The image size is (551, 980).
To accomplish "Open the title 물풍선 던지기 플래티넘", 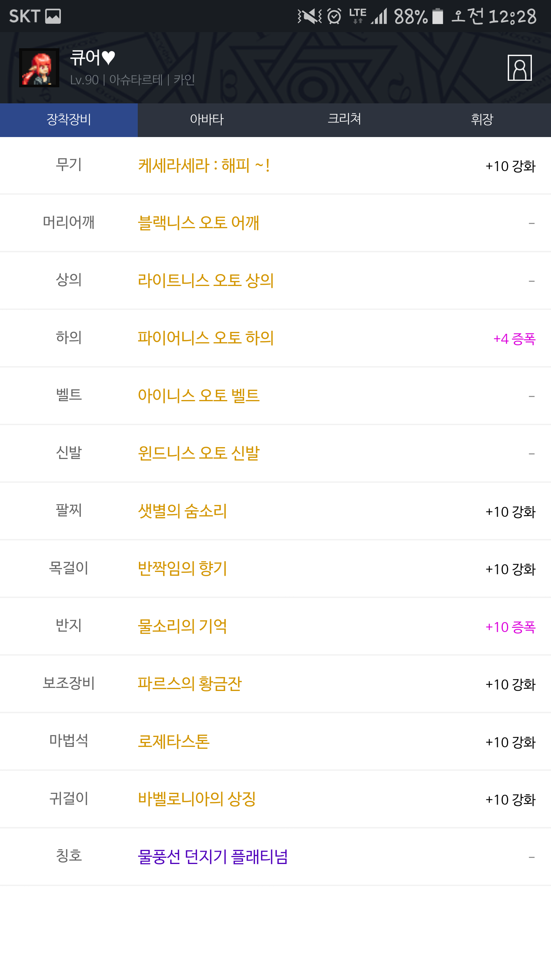I will 213,857.
